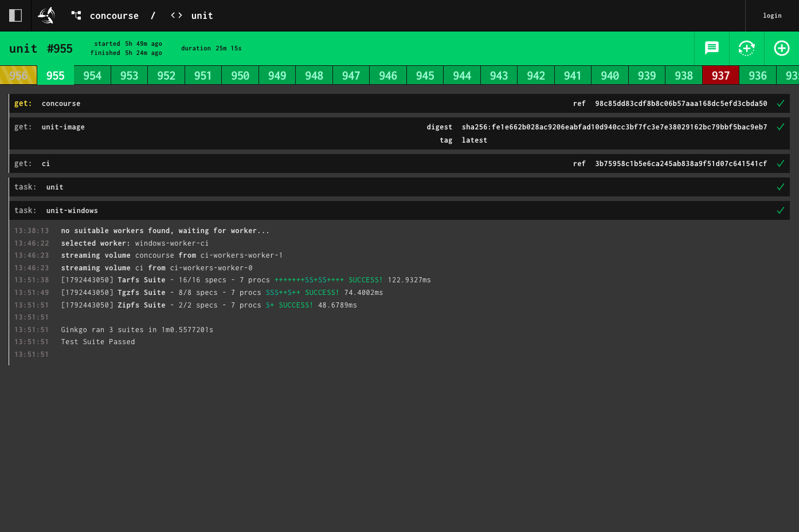Click the sha256 digest value
Image resolution: width=799 pixels, height=532 pixels.
[614, 127]
